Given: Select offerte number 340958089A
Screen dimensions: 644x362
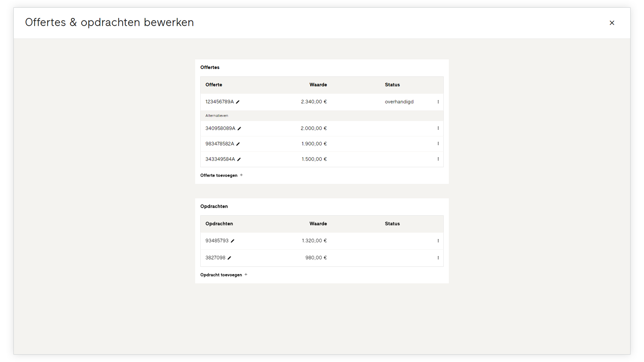Looking at the screenshot, I should [220, 128].
